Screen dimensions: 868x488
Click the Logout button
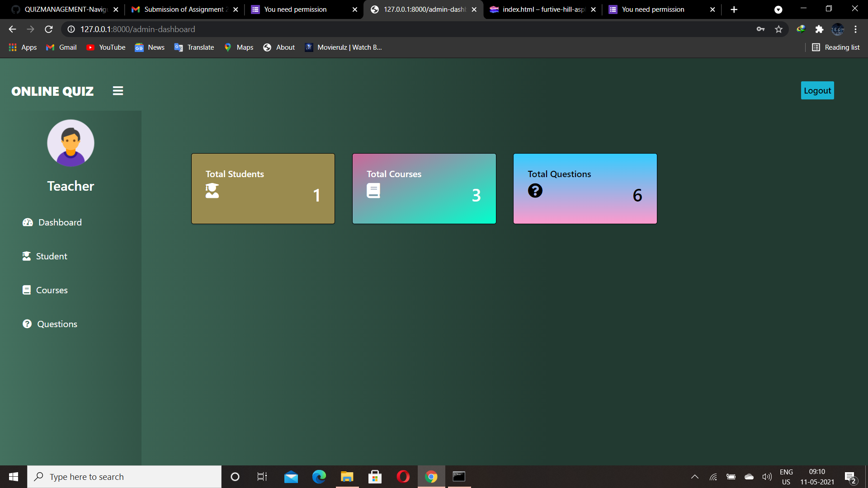817,90
